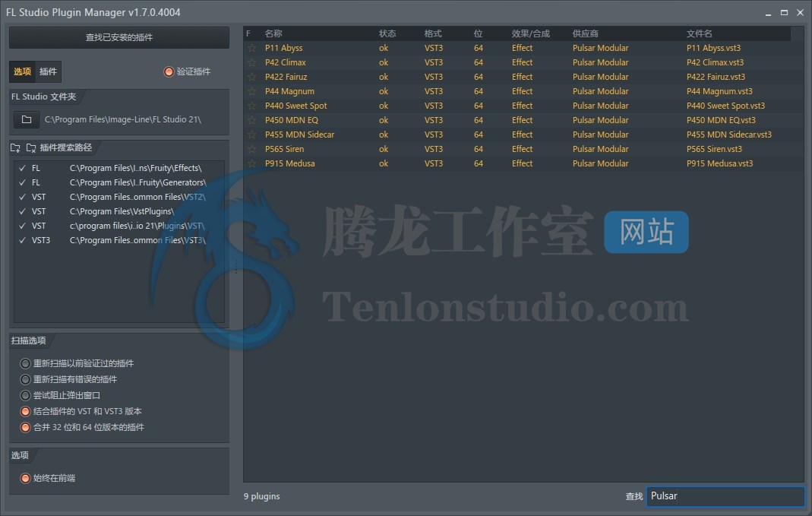Sort plugins by 名称 column header
The width and height of the screenshot is (812, 516).
coord(273,33)
